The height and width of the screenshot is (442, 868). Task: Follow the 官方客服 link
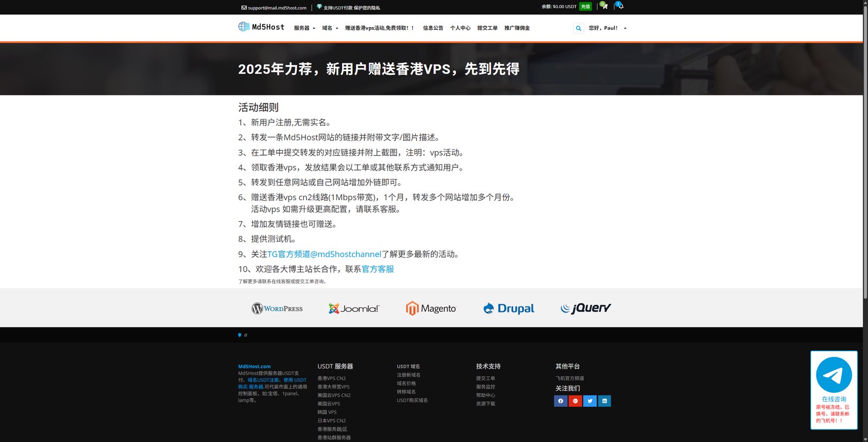pyautogui.click(x=378, y=269)
